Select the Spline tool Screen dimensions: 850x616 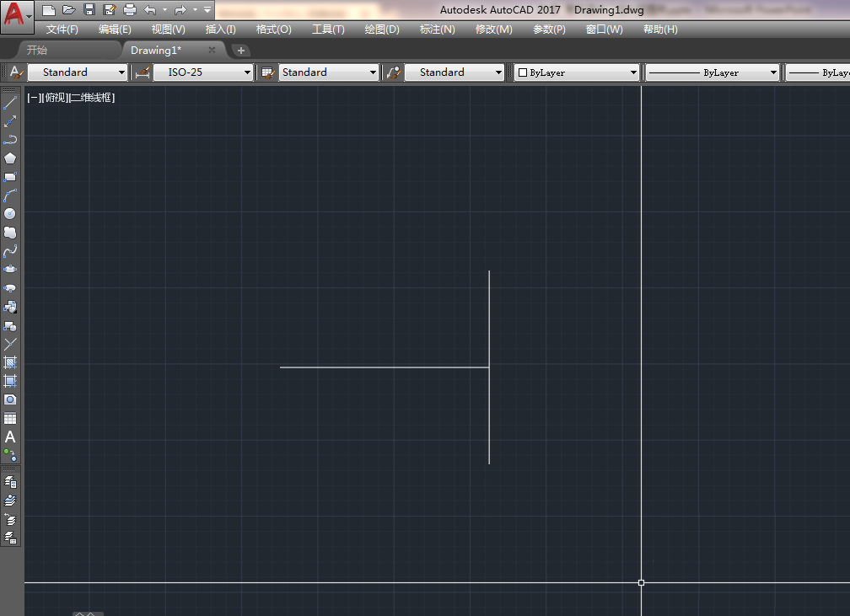pyautogui.click(x=10, y=251)
